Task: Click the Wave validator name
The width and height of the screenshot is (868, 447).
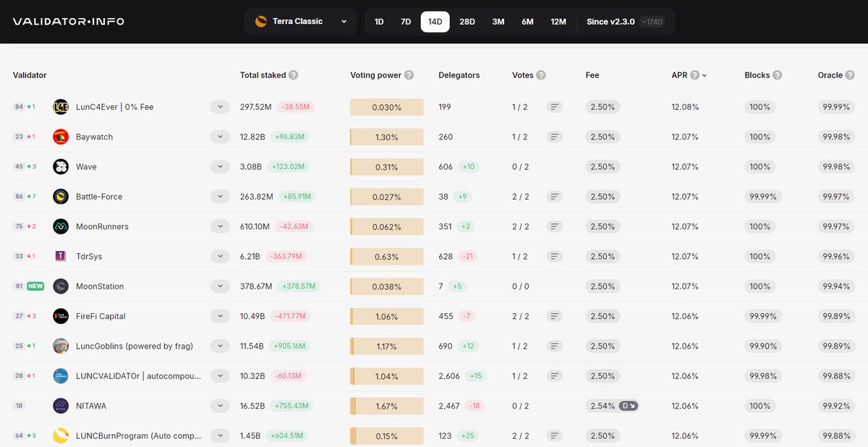Action: pos(86,167)
